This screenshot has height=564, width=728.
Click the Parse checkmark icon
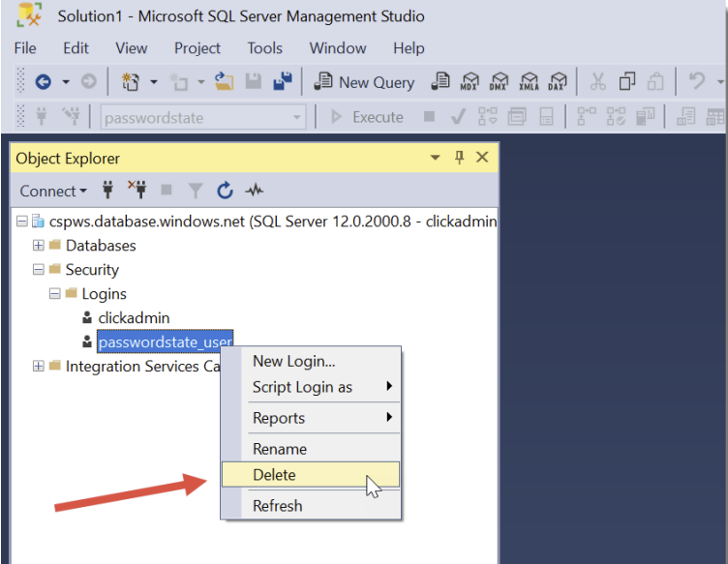point(458,117)
